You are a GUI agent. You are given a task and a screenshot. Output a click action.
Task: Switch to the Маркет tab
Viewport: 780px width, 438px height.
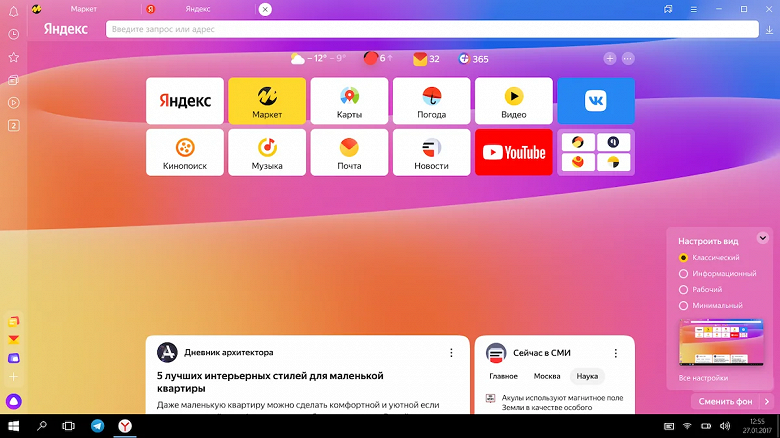pos(84,9)
